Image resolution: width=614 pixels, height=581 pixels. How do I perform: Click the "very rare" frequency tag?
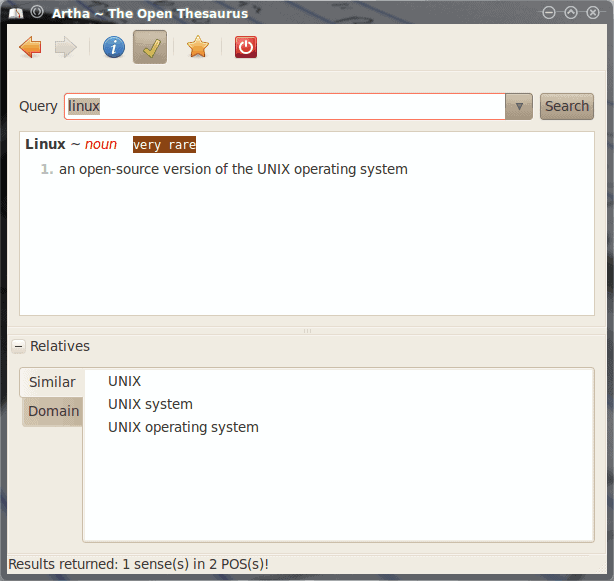pyautogui.click(x=164, y=145)
